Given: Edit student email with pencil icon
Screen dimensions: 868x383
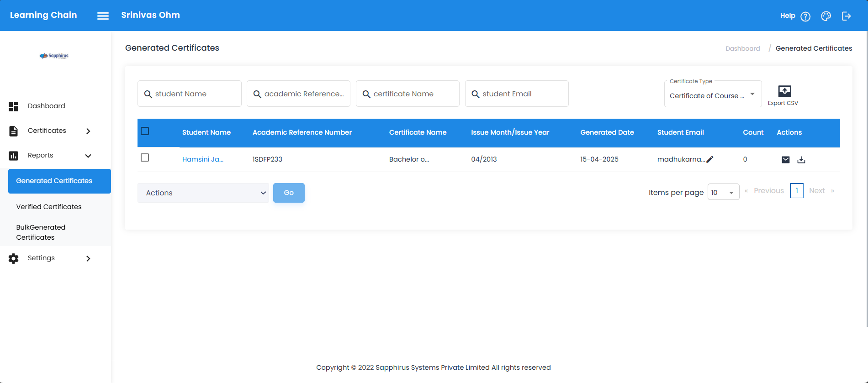Looking at the screenshot, I should [x=710, y=159].
